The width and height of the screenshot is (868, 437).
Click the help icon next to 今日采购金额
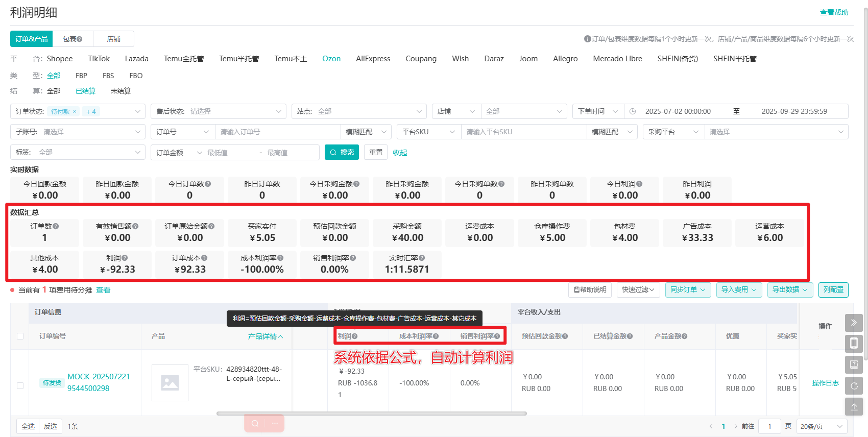click(356, 184)
